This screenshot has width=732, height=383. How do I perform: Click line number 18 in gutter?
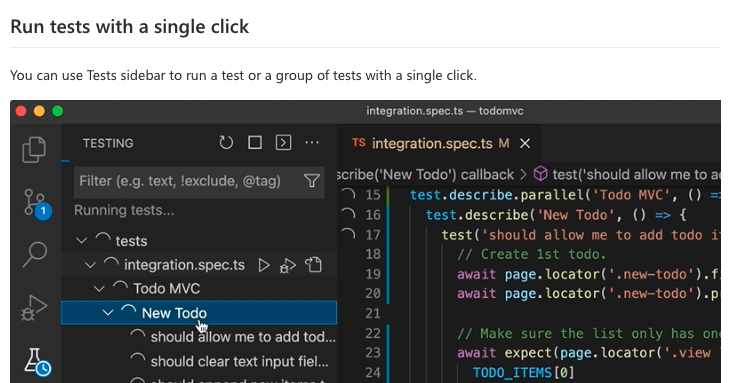coord(373,254)
